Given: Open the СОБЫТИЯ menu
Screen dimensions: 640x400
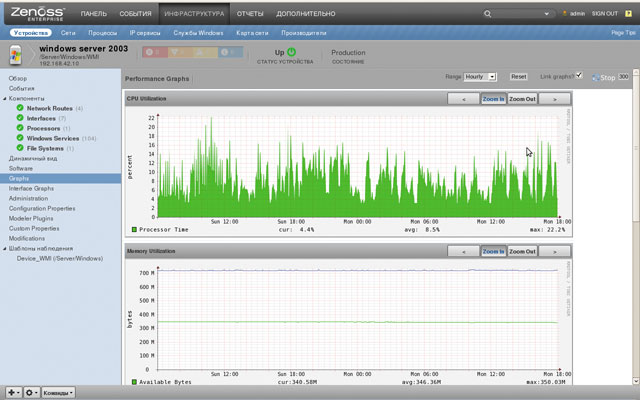Looking at the screenshot, I should click(135, 13).
